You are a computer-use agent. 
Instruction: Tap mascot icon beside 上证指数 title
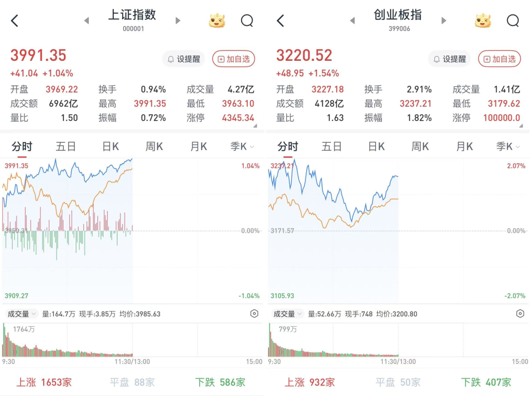coord(218,21)
